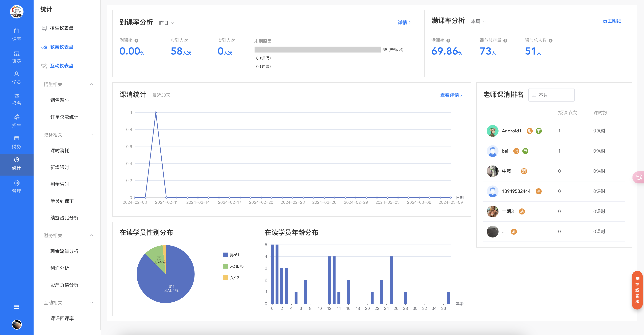Open the 课表 schedule section in sidebar
This screenshot has height=335, width=644.
[x=16, y=35]
